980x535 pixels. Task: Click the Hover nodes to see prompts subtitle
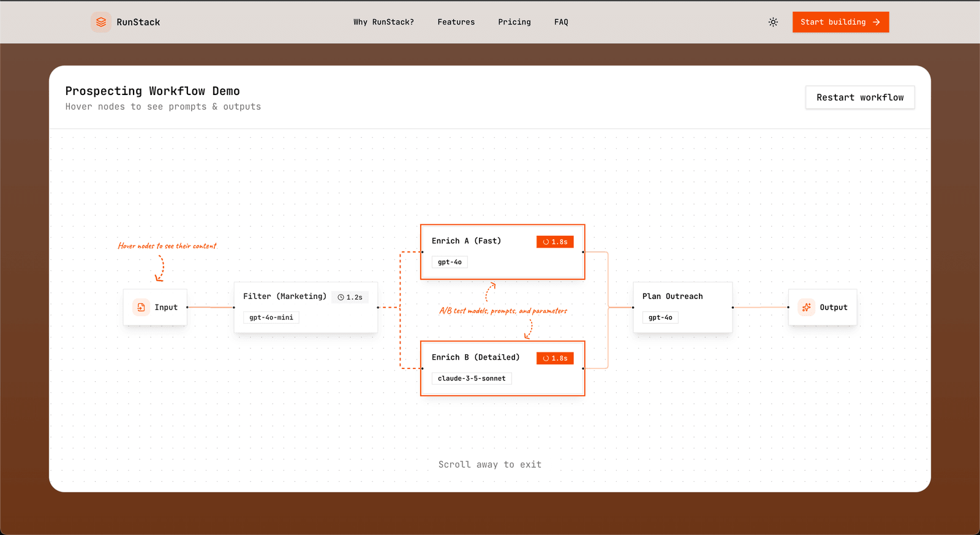pyautogui.click(x=163, y=107)
